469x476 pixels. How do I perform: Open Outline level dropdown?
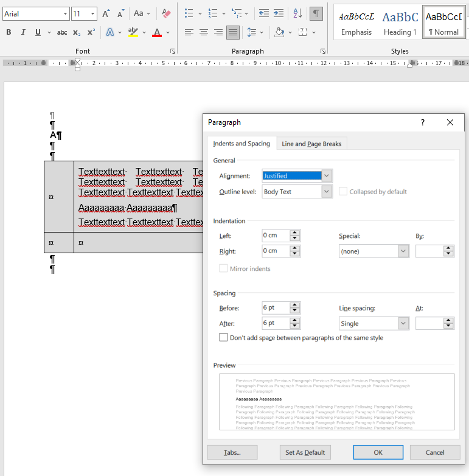click(x=327, y=192)
